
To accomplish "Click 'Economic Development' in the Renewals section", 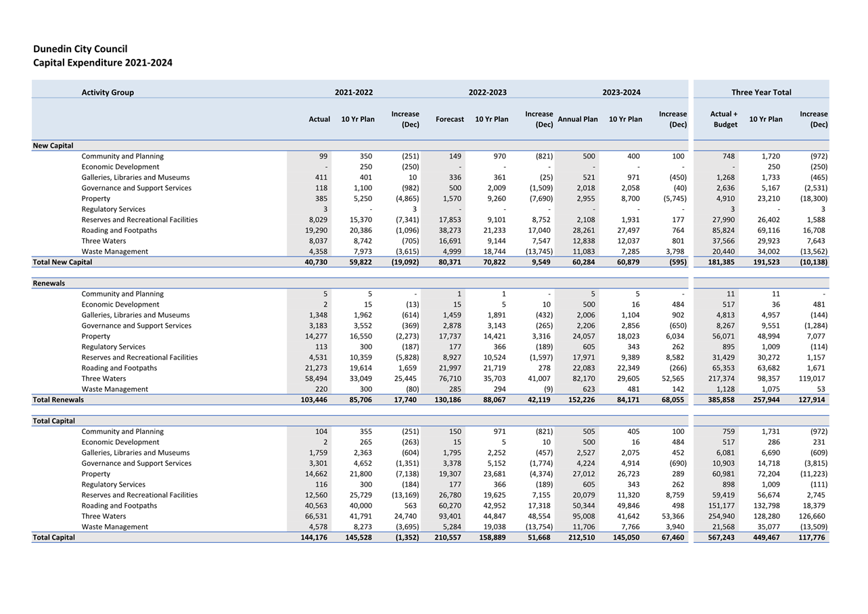I will 120,305.
